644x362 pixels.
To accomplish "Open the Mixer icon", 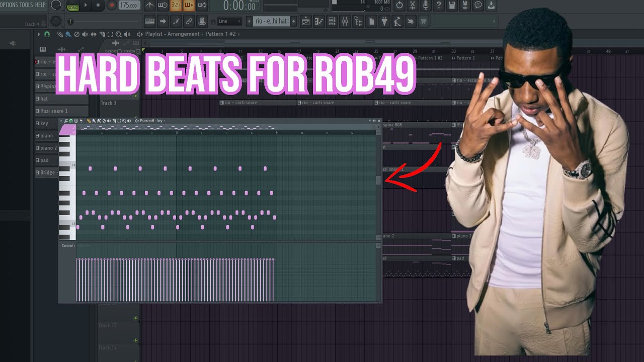I will (x=345, y=21).
